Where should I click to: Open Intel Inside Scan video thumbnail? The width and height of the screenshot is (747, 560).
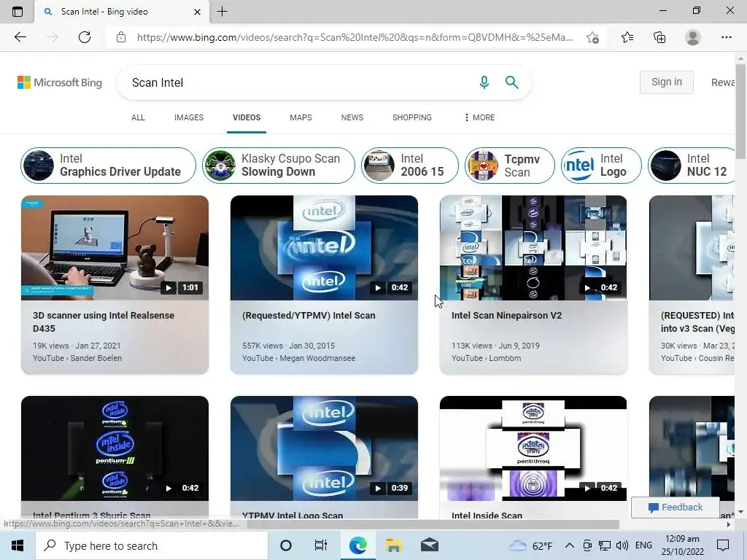click(533, 448)
